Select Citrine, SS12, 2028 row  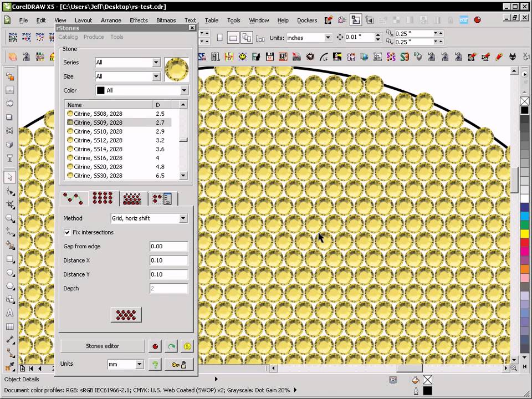118,140
